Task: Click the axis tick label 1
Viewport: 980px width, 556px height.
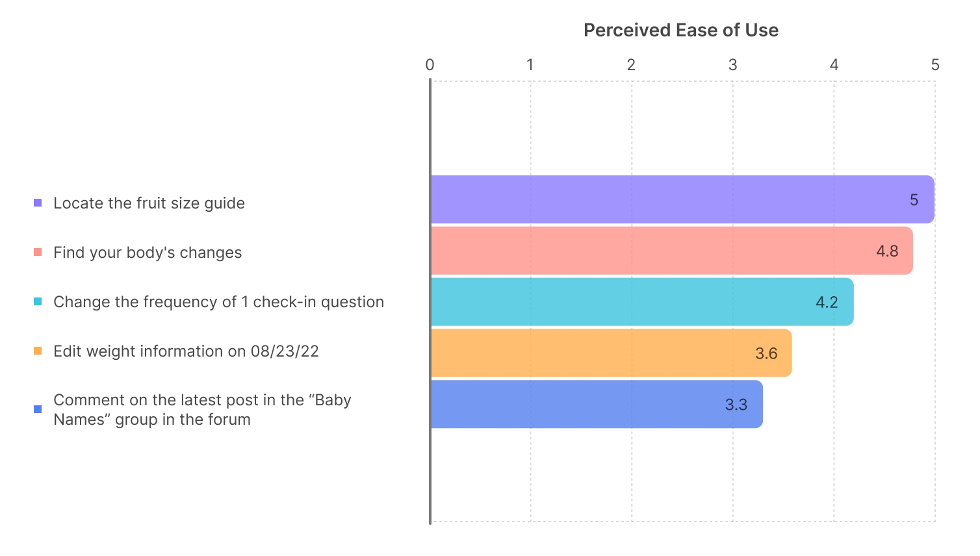Action: [530, 65]
